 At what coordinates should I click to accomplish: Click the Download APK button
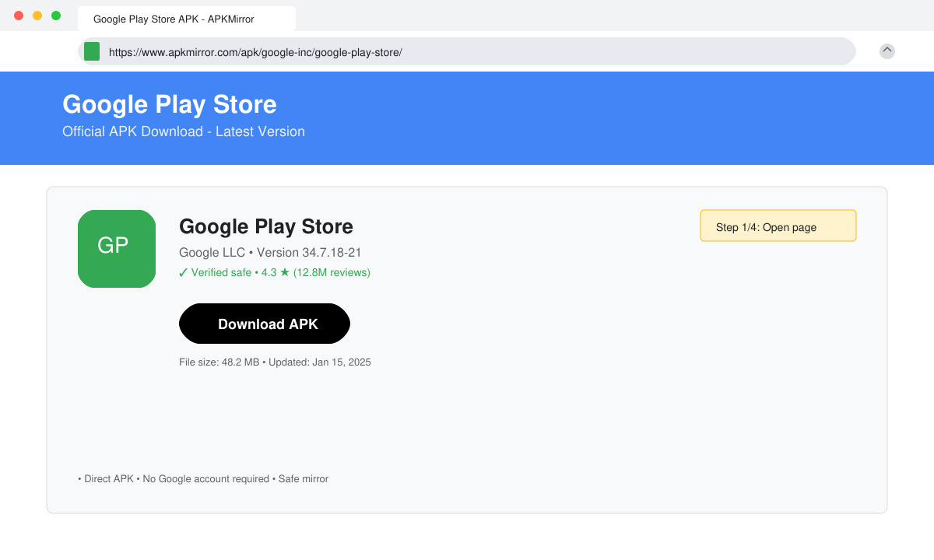pos(265,324)
